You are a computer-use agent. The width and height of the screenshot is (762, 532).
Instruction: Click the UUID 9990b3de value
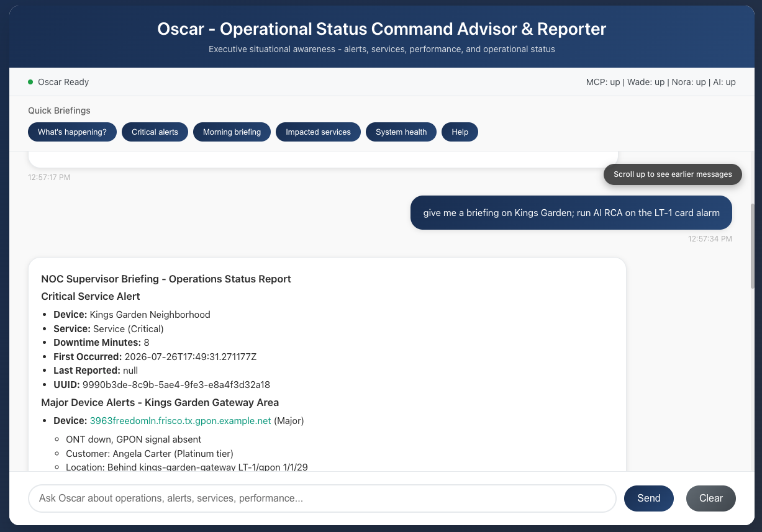point(176,385)
